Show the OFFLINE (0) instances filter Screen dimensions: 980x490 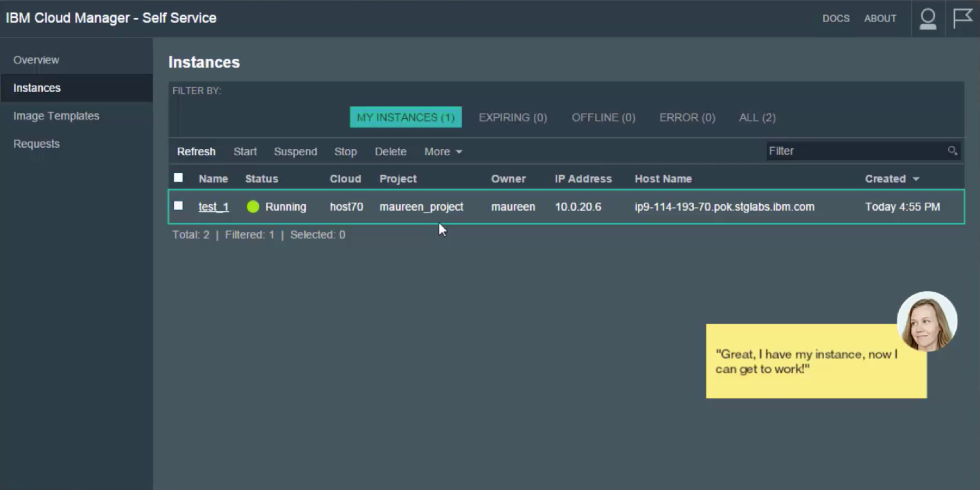point(604,117)
